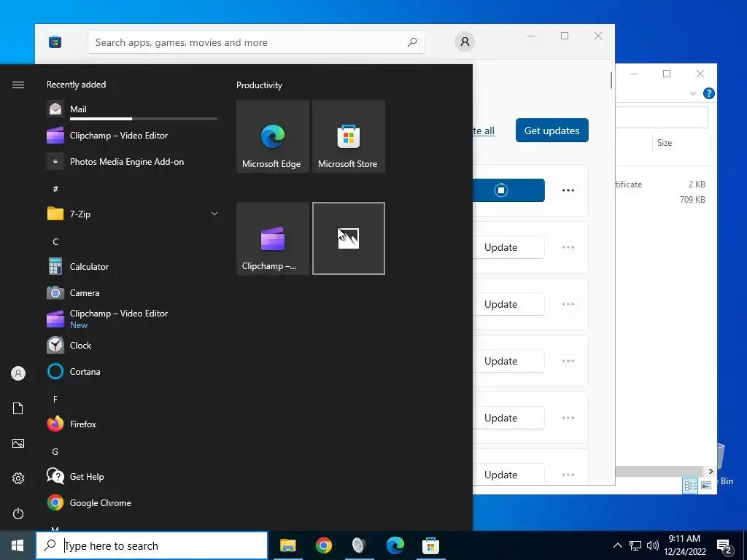
Task: Switch Explorer to details view
Action: [690, 485]
